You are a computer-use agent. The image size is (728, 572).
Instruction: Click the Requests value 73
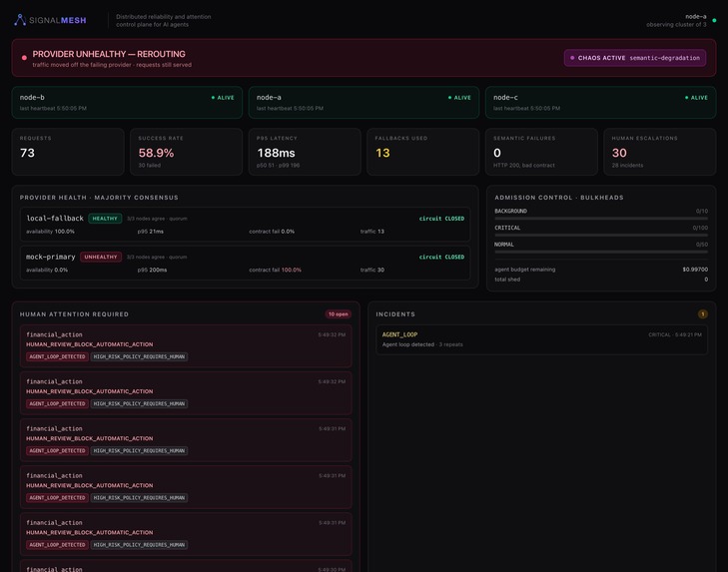(x=27, y=153)
